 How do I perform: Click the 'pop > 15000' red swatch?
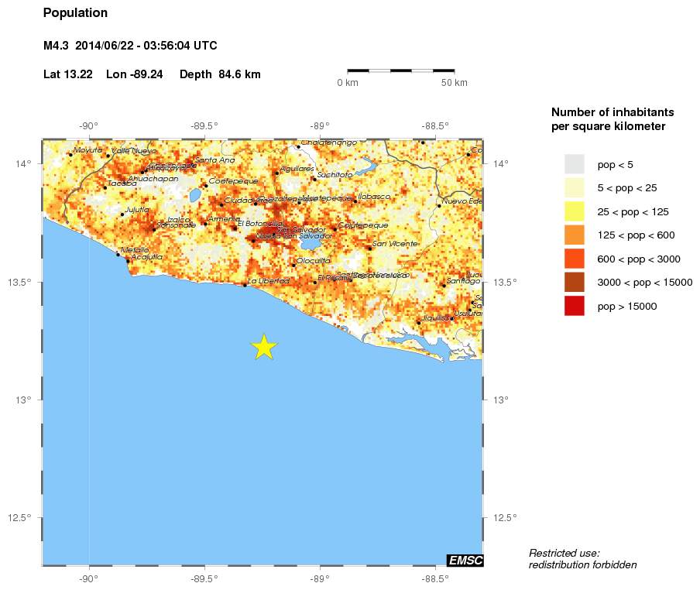pyautogui.click(x=574, y=307)
